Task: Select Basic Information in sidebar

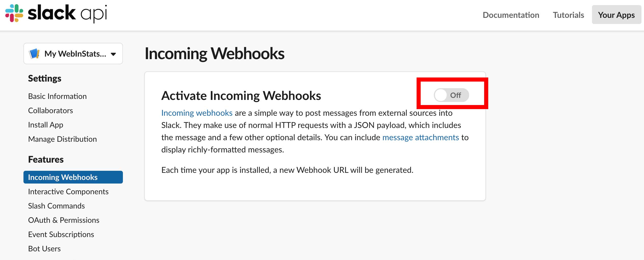Action: (x=57, y=96)
